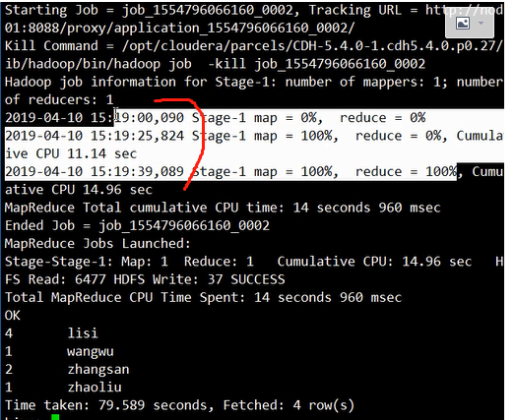Viewport: 515px width, 420px height.
Task: Click 'Hadoop job information for Stage-1' line
Action: [253, 82]
